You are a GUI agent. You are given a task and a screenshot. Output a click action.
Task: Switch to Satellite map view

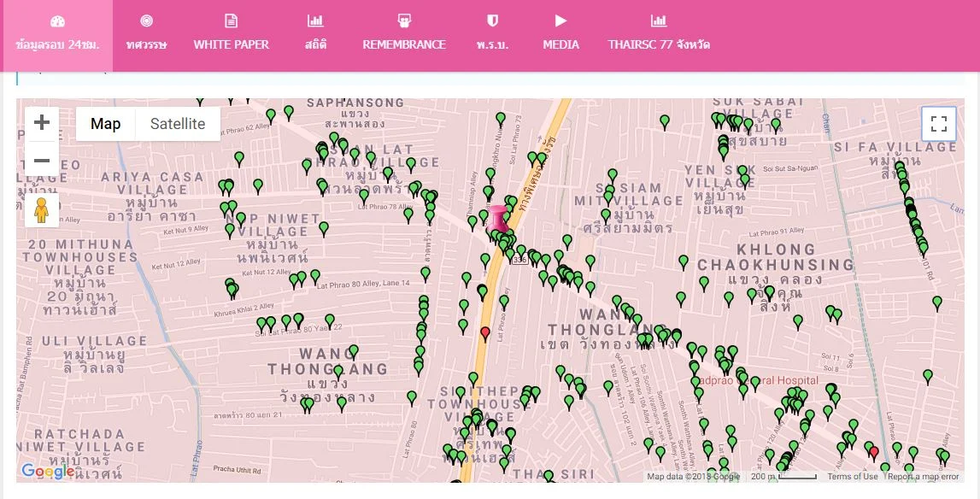click(x=178, y=124)
